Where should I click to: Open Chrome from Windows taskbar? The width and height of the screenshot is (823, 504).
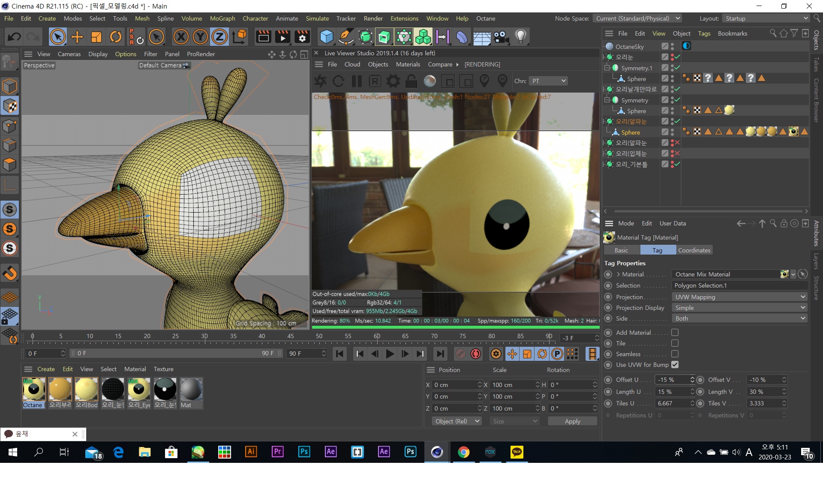click(x=463, y=452)
